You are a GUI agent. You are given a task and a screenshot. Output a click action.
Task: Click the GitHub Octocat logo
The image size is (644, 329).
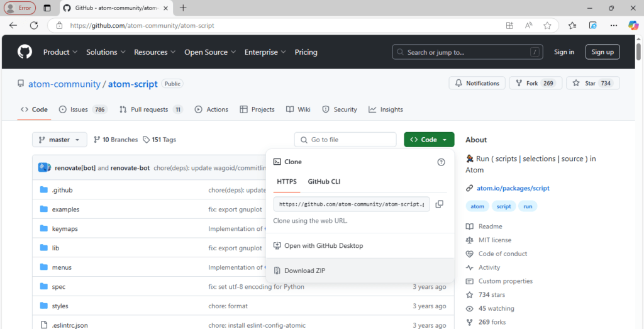25,52
